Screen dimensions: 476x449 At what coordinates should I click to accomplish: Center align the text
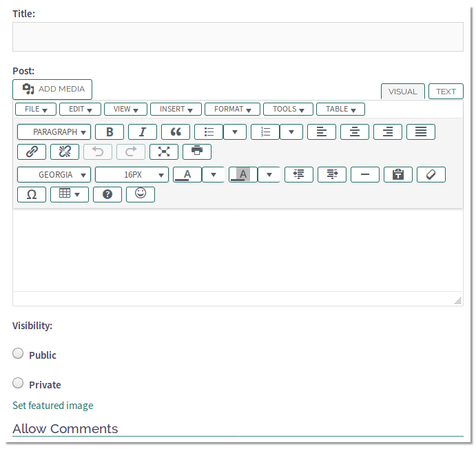(355, 132)
